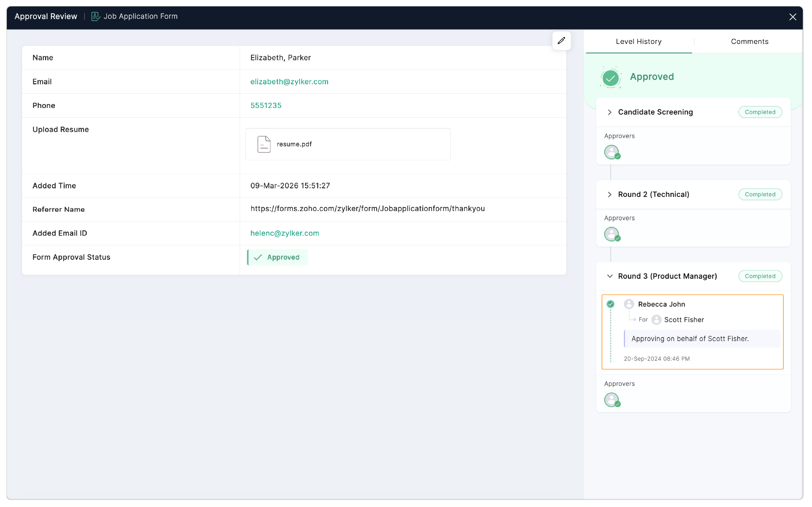Screen dimensions: 812x507
Task: Click Scott Fisher's avatar icon
Action: [656, 320]
